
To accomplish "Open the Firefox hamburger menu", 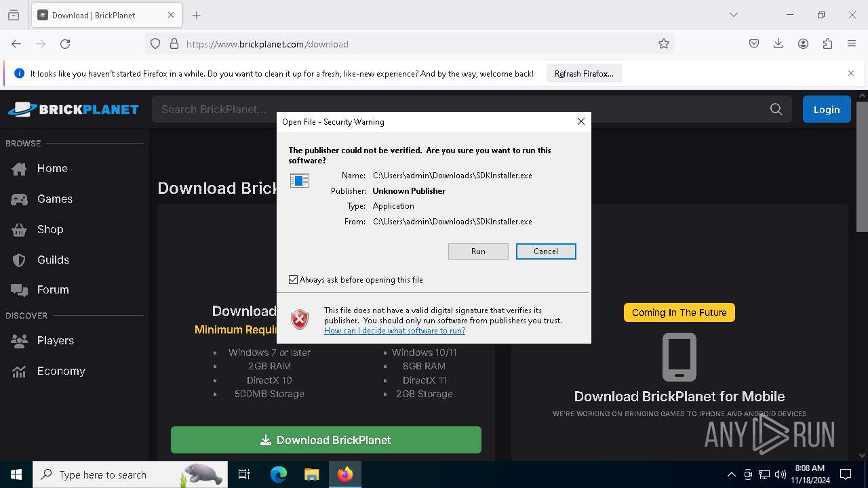I will pyautogui.click(x=852, y=43).
